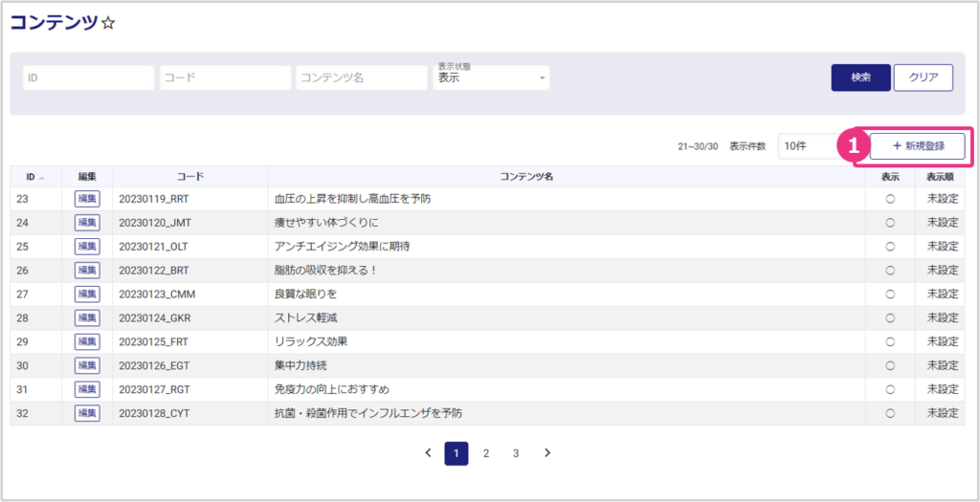This screenshot has width=980, height=502.
Task: Click the favorite star beside コンテンツ title
Action: [108, 24]
